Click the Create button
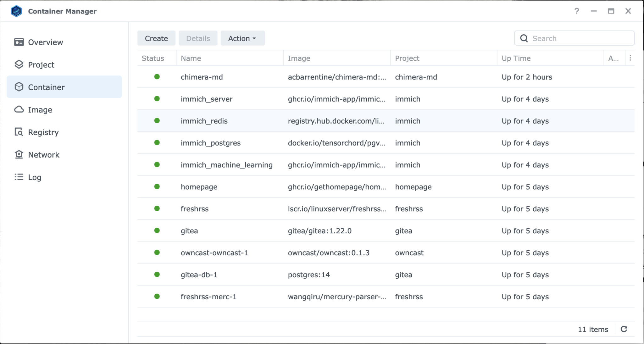Viewport: 644px width, 344px height. [156, 38]
